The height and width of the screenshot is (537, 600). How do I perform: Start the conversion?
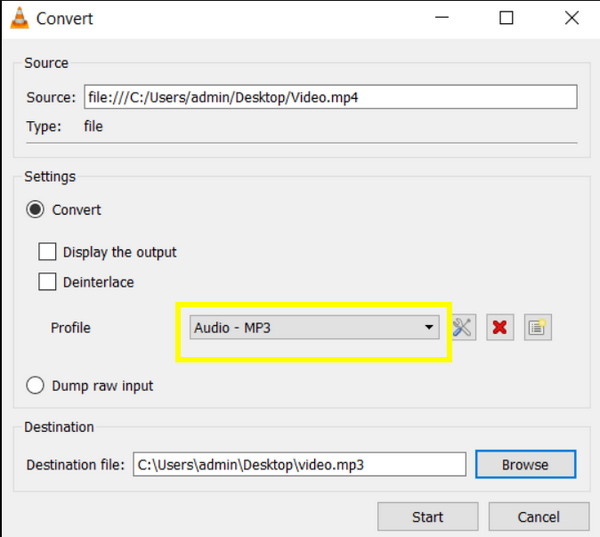click(427, 517)
